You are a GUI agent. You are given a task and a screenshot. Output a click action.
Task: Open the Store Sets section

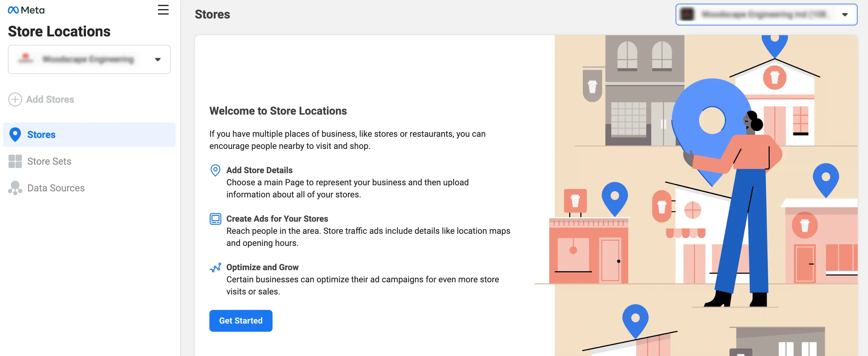coord(49,161)
